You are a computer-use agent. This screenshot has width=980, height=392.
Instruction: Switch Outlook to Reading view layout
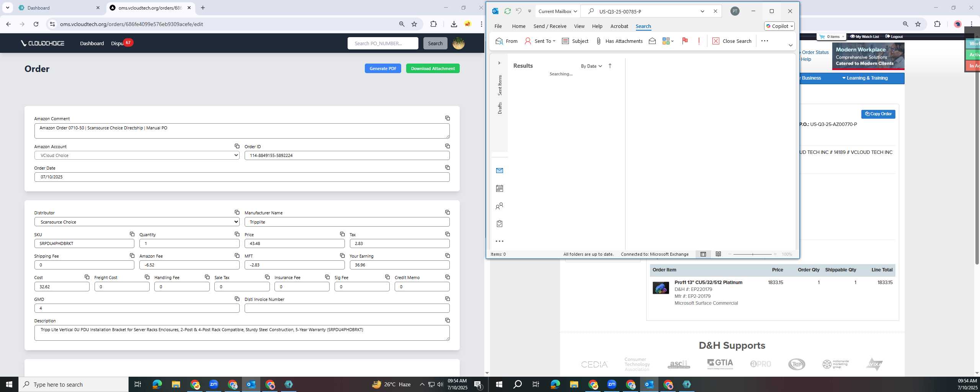(719, 254)
